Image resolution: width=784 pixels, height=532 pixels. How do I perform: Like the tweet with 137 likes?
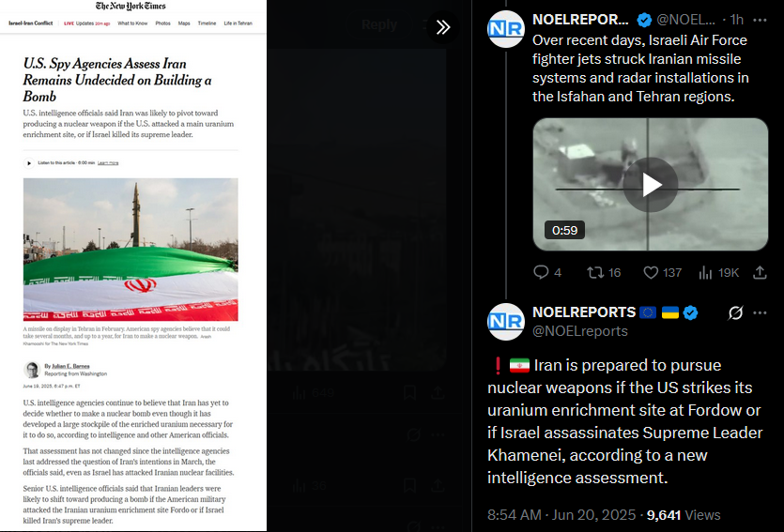662,272
